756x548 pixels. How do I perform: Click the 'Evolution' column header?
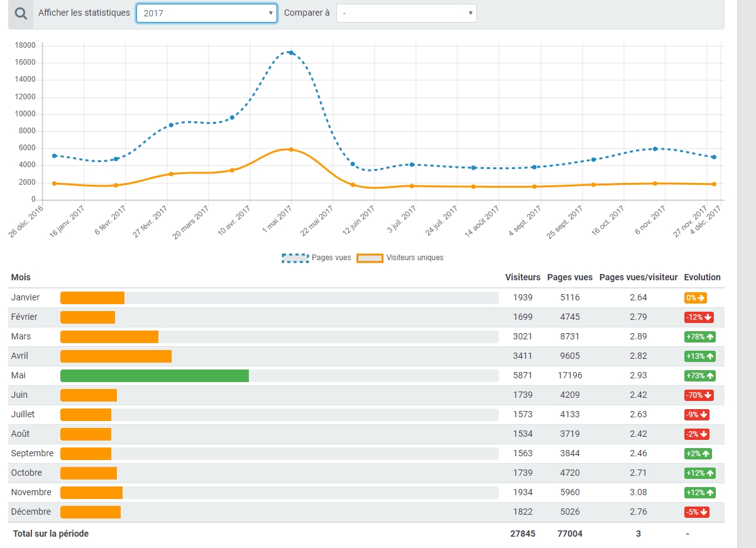(x=702, y=277)
